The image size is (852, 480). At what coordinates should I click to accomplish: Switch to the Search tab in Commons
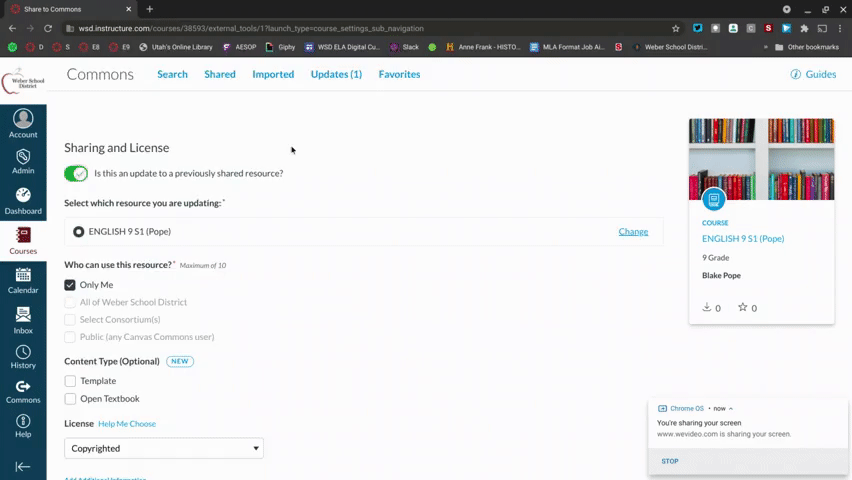[x=172, y=74]
